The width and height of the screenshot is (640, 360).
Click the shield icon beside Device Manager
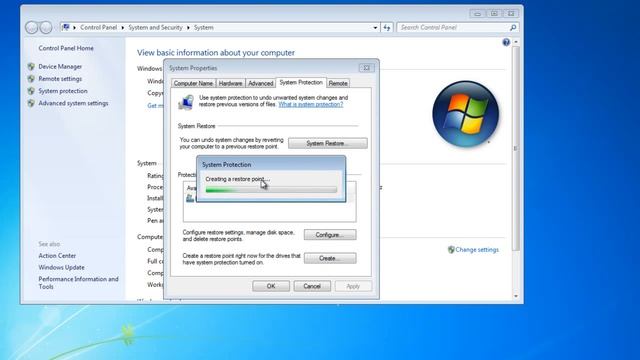click(31, 67)
